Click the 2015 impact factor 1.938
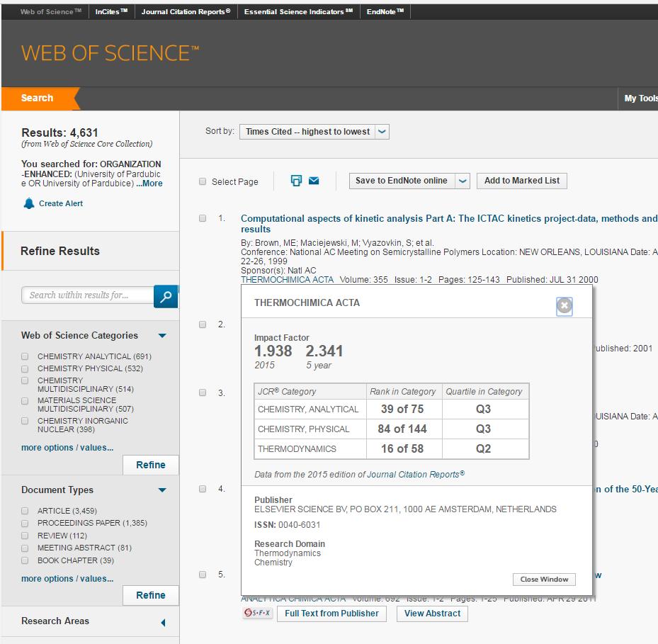 click(273, 351)
